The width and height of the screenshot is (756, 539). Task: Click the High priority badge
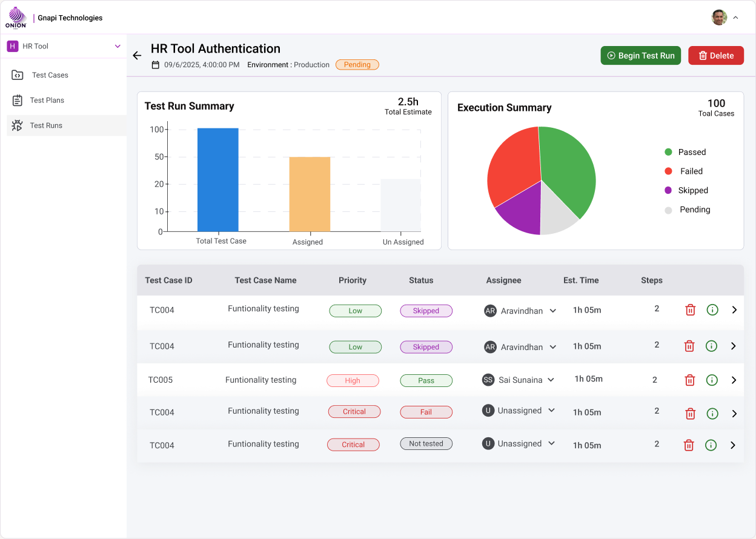[353, 381]
